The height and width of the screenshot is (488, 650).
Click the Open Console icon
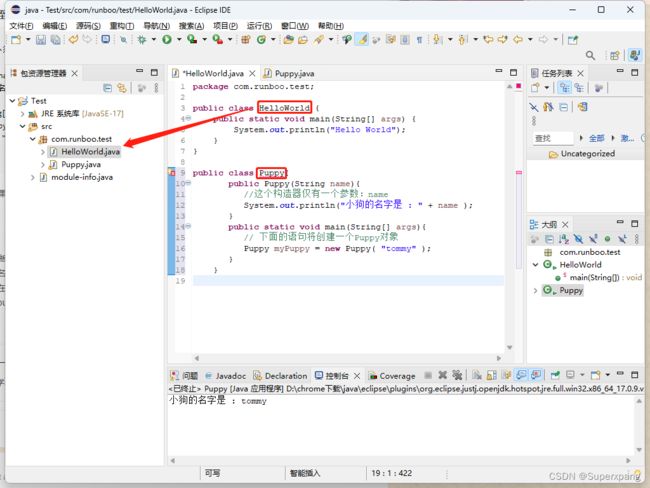coord(595,375)
